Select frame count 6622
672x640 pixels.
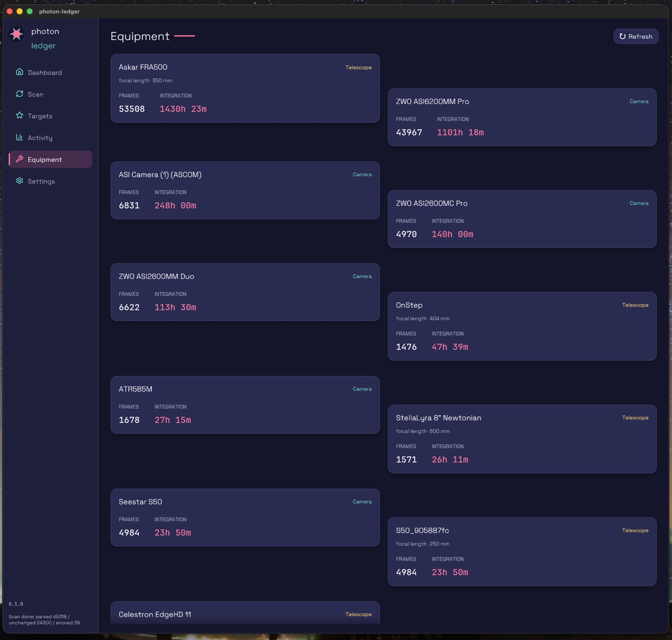(129, 307)
